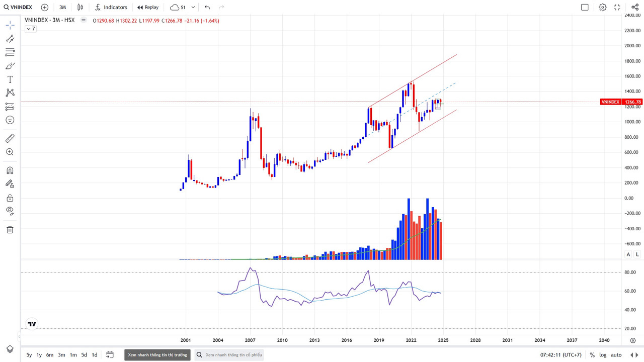The image size is (644, 362).
Task: Set the chart range to 1y
Action: [39, 355]
